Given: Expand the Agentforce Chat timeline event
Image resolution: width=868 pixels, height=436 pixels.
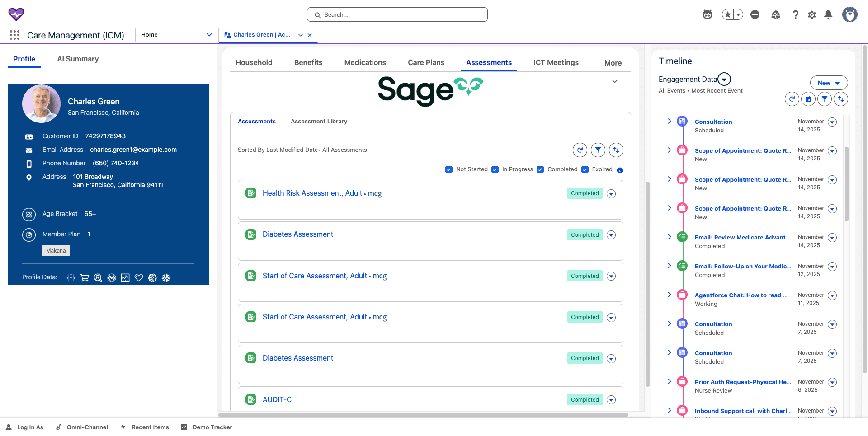Looking at the screenshot, I should pyautogui.click(x=670, y=295).
